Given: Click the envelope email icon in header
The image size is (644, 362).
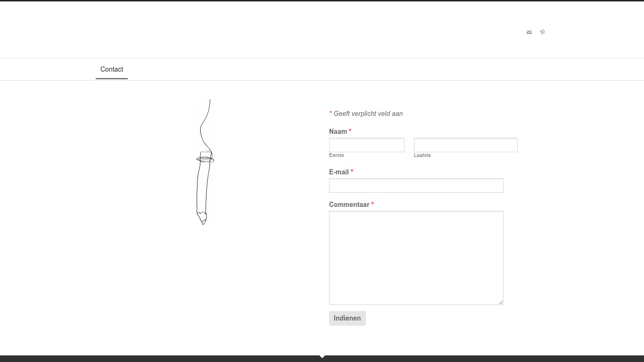Looking at the screenshot, I should pos(529,33).
